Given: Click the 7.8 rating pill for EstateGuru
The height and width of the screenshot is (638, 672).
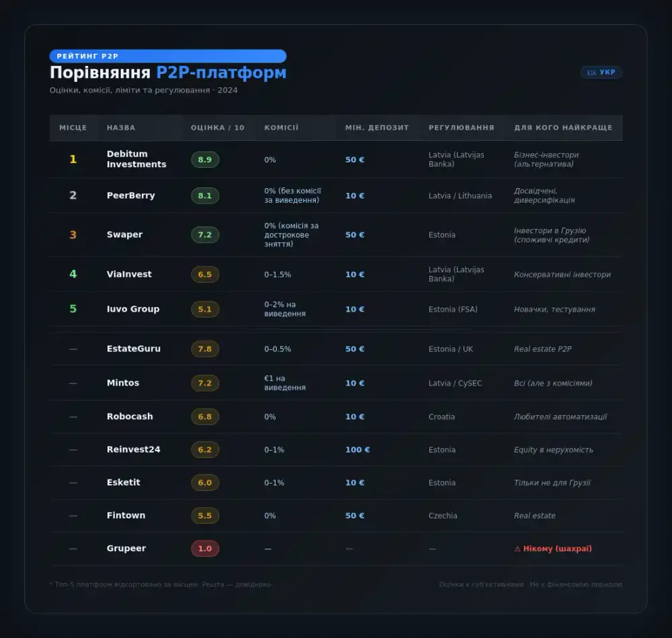Looking at the screenshot, I should [205, 349].
